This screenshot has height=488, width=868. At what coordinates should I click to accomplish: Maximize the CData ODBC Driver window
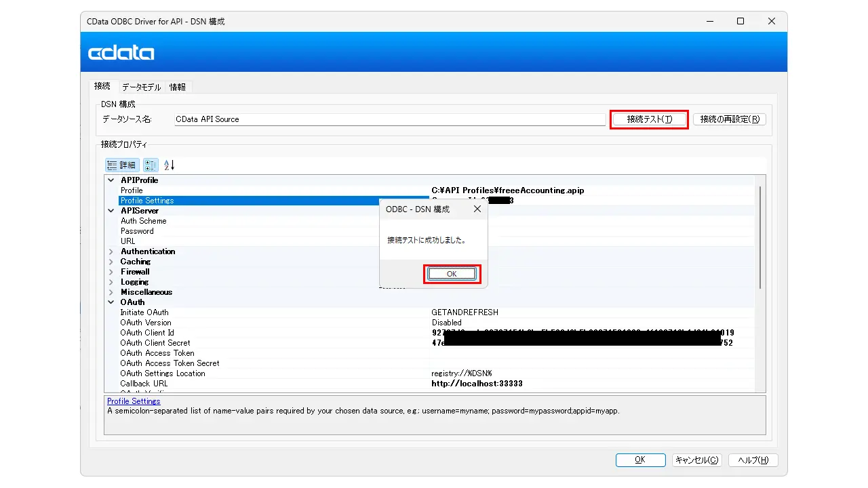[x=741, y=22]
